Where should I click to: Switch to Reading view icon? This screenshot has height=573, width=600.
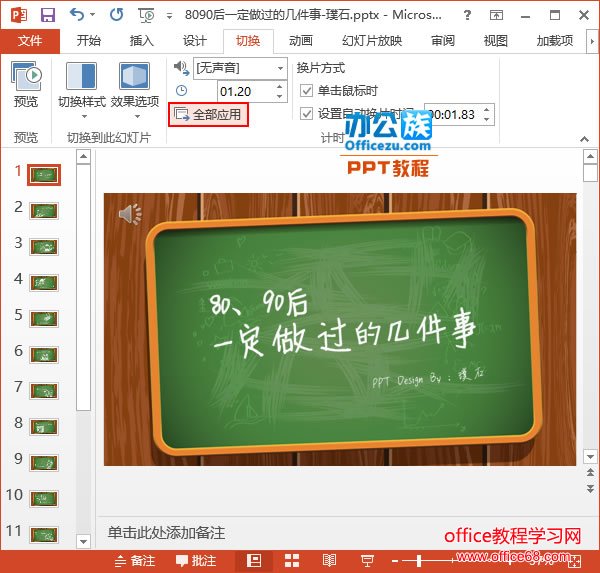[x=329, y=561]
